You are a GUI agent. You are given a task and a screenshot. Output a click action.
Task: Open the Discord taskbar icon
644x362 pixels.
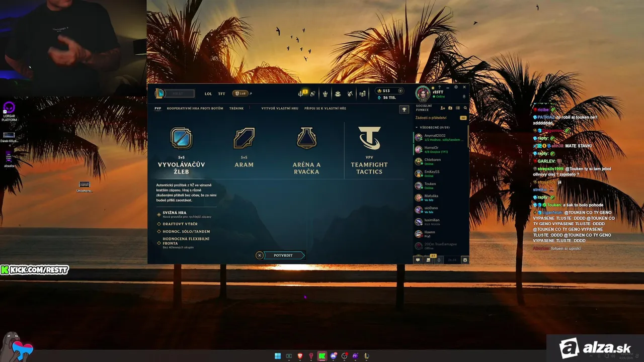pos(333,356)
